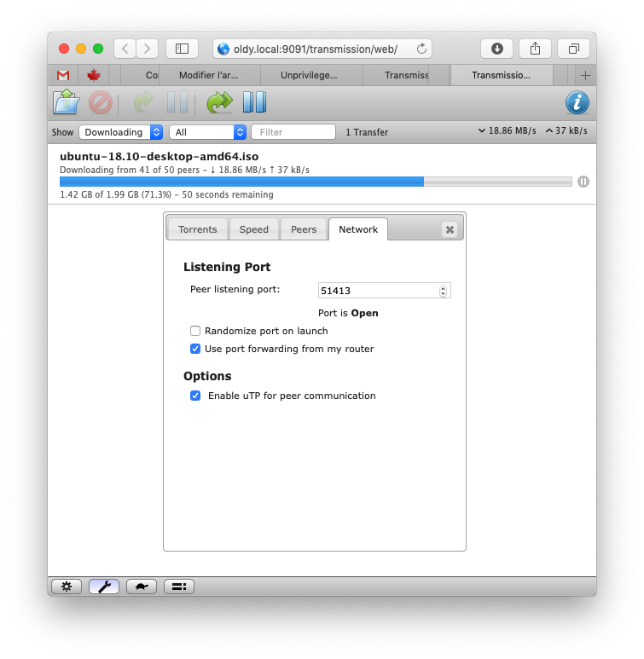Close the preferences dialog with X

coord(450,229)
